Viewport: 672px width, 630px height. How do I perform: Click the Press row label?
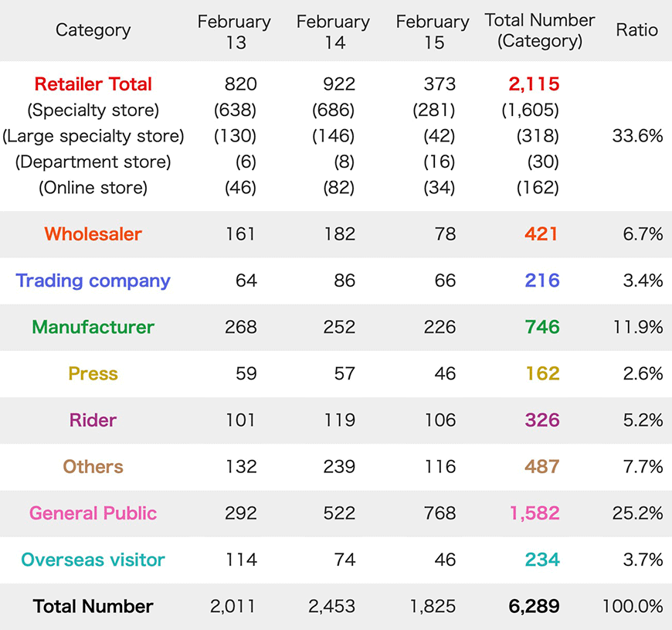click(x=93, y=373)
